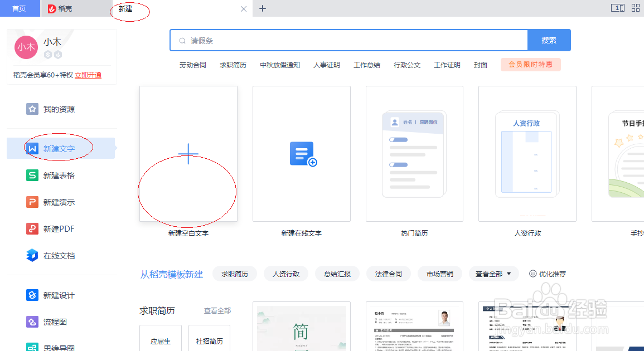Open the green 简 resume template
The width and height of the screenshot is (644, 351).
(x=302, y=326)
